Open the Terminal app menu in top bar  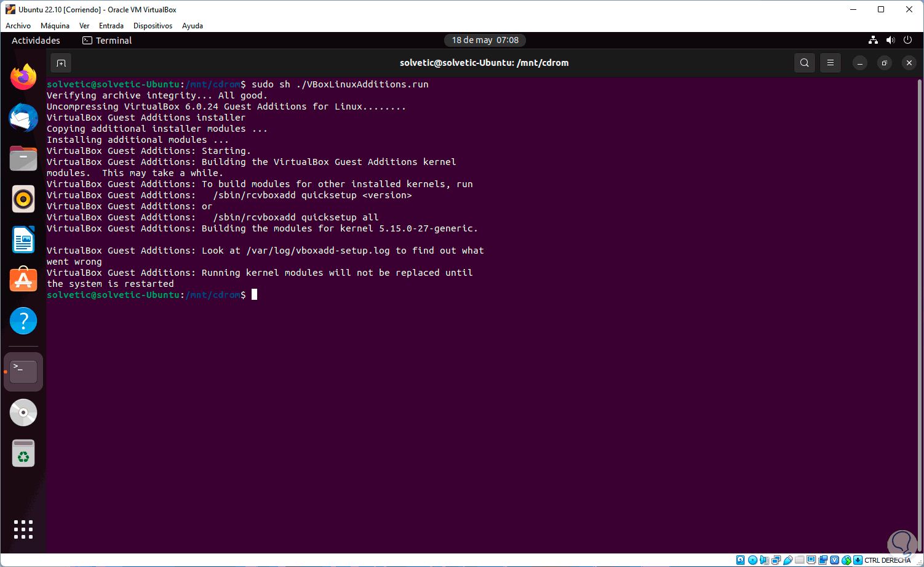(107, 41)
